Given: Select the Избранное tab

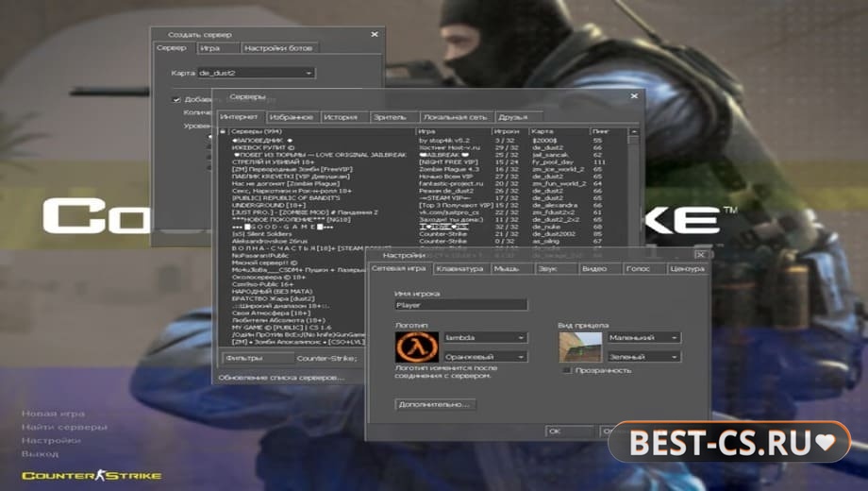Looking at the screenshot, I should pos(292,117).
